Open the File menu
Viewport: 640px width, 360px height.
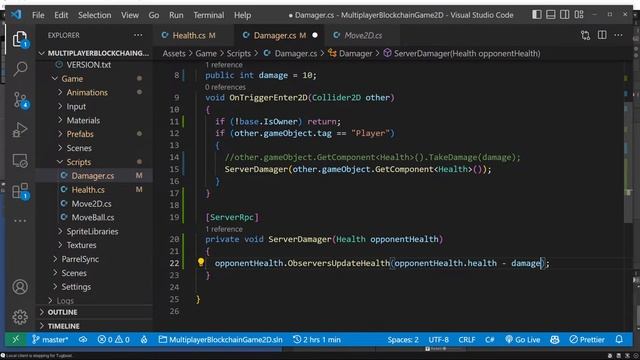click(x=38, y=15)
